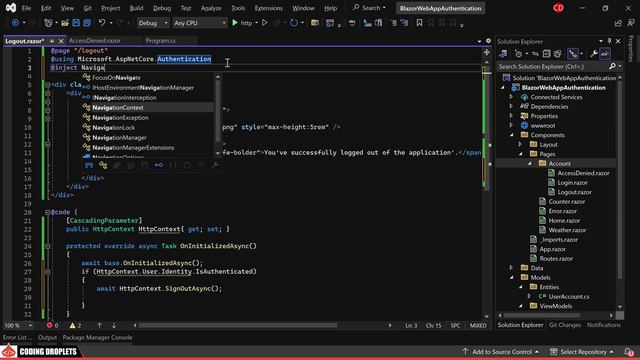Viewport: 640px width, 360px height.
Task: Collapse the Components folder
Action: [511, 135]
